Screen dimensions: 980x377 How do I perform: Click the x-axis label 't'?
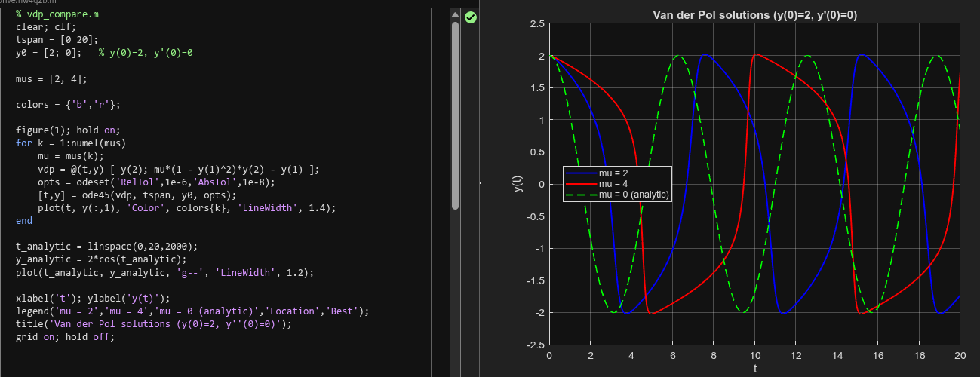[x=754, y=369]
